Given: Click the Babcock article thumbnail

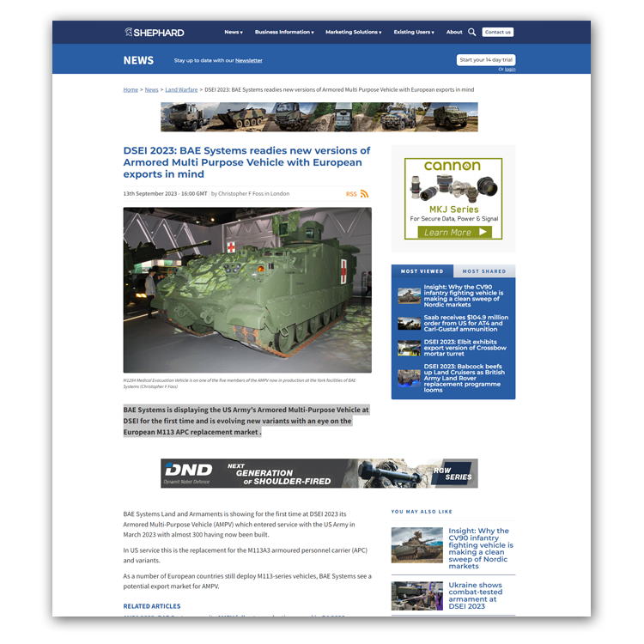Looking at the screenshot, I should [409, 378].
